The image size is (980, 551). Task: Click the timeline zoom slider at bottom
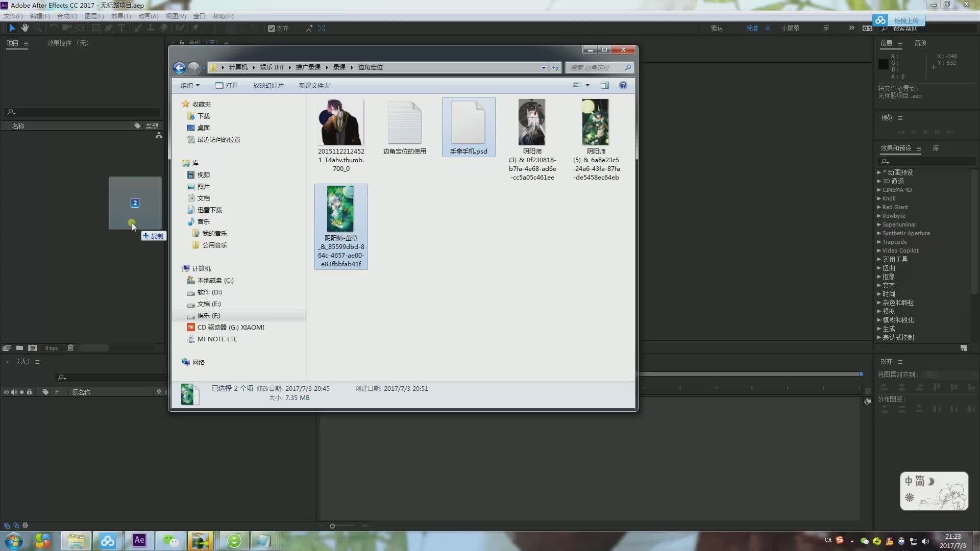[332, 526]
